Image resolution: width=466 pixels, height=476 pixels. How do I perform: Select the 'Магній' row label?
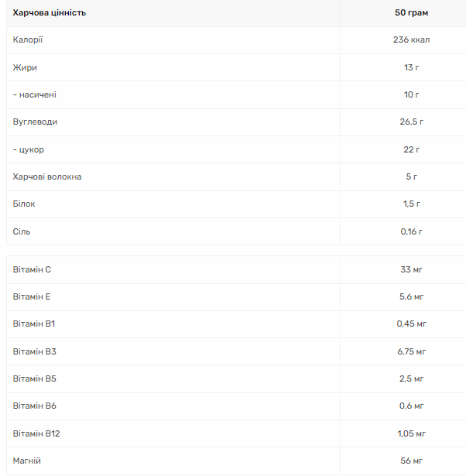[27, 461]
